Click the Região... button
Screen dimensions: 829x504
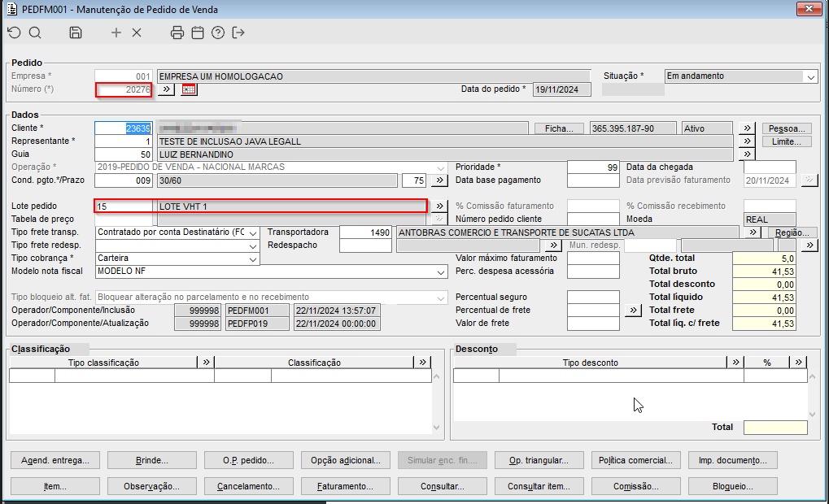(x=792, y=232)
